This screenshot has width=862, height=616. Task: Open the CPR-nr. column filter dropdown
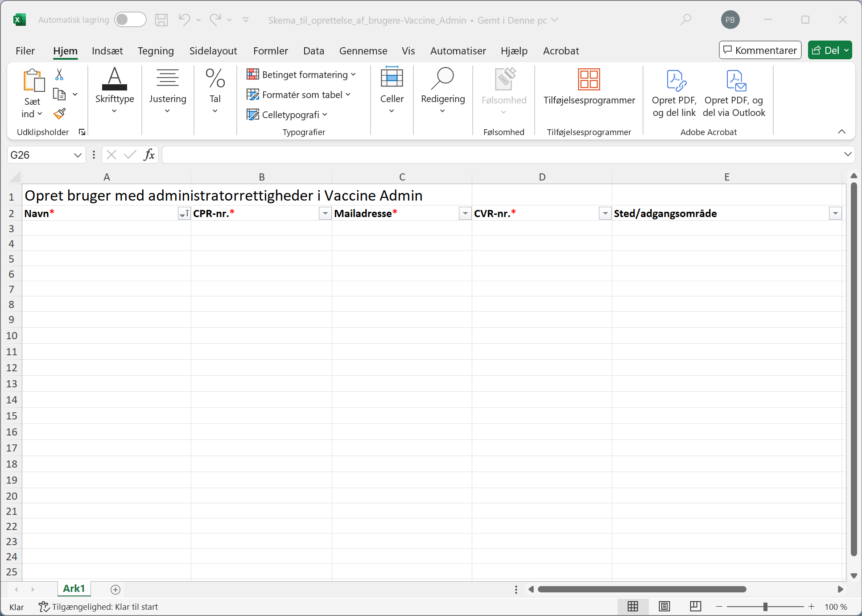click(x=325, y=214)
